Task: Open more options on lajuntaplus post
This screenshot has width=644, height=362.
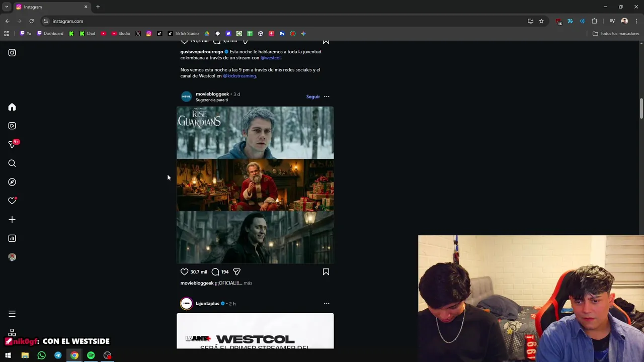Action: click(327, 304)
